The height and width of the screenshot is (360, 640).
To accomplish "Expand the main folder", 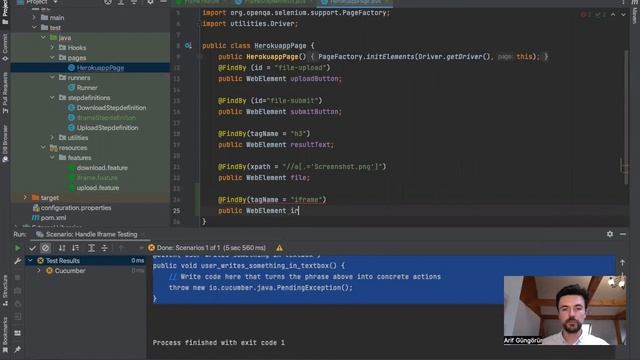I will pos(34,18).
